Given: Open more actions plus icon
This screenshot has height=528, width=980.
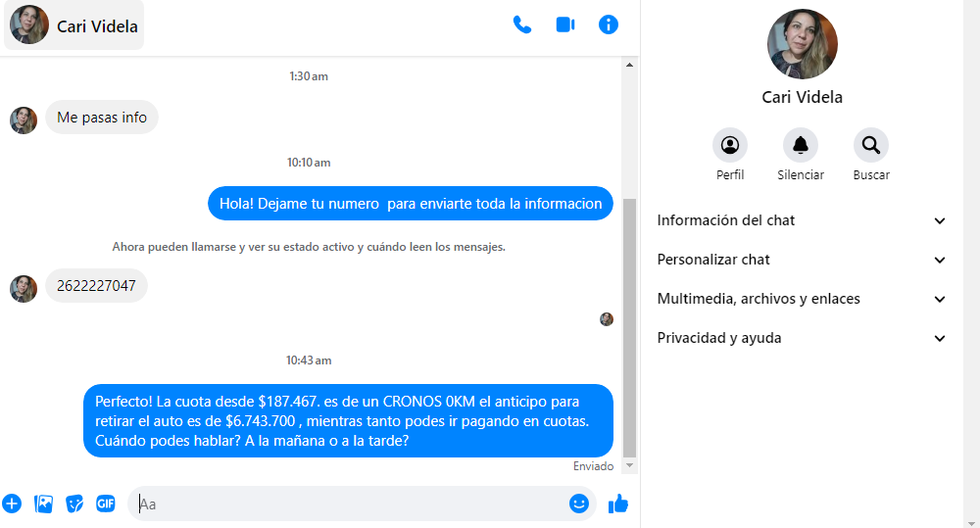Looking at the screenshot, I should [12, 504].
